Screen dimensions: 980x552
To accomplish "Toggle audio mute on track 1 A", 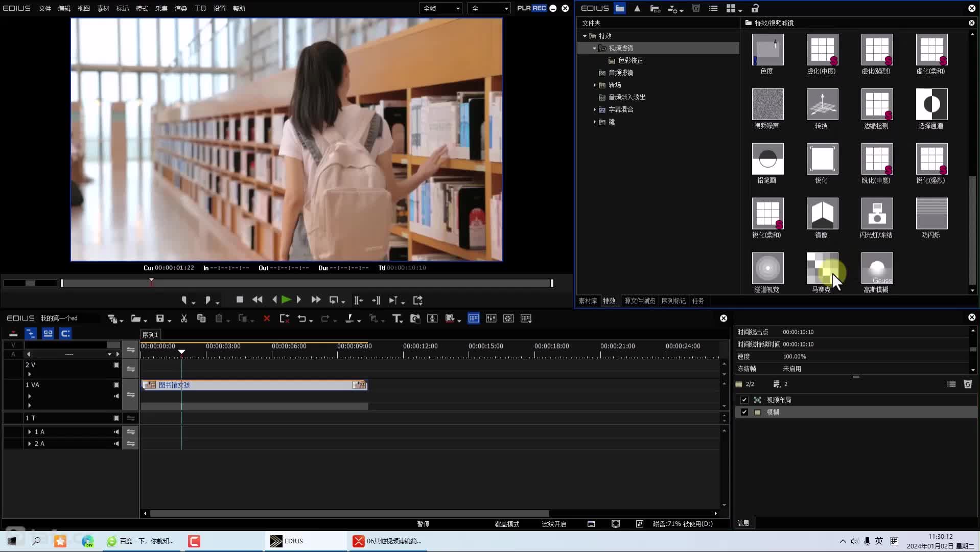I will pyautogui.click(x=116, y=432).
